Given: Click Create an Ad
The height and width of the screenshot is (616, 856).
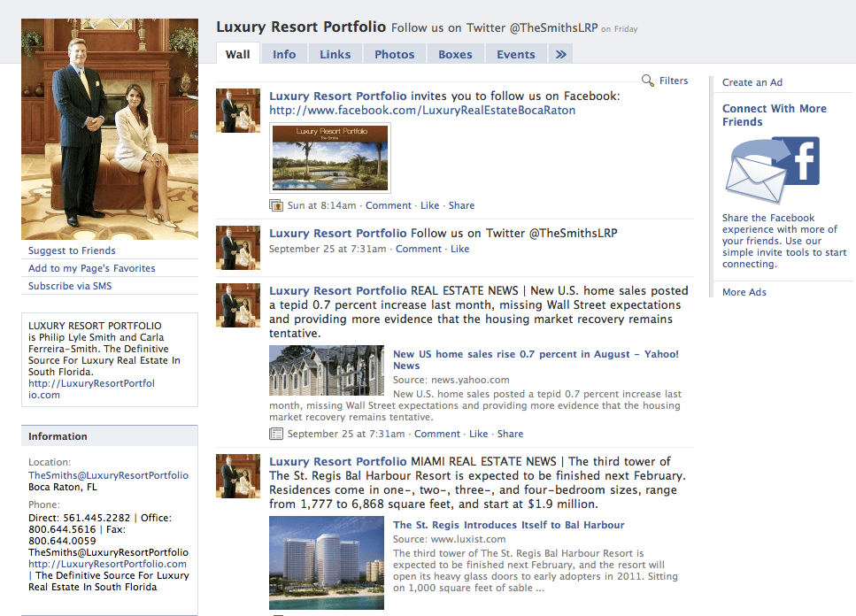Looking at the screenshot, I should point(752,82).
